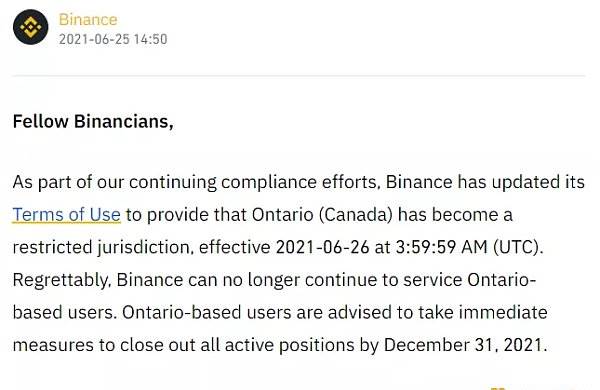Click the (UTC) label in the text

click(x=518, y=247)
